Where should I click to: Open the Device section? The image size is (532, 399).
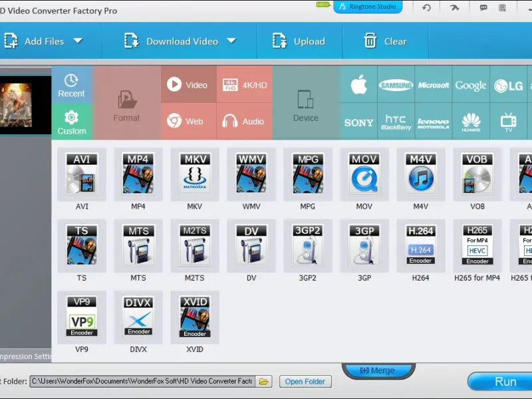click(x=306, y=103)
